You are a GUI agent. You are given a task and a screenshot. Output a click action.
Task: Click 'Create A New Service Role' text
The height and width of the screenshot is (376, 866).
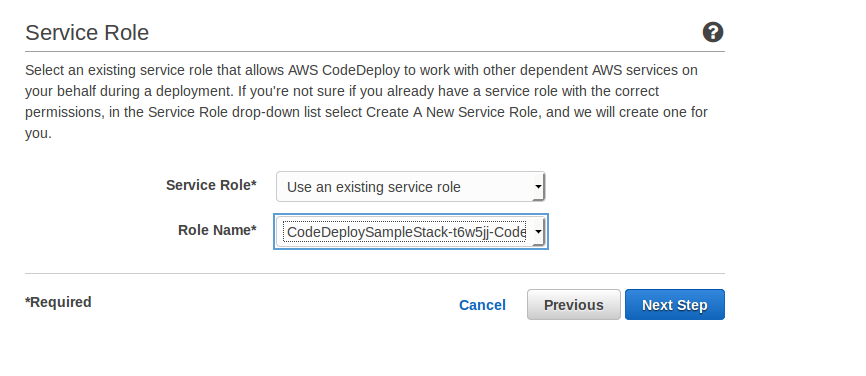452,112
